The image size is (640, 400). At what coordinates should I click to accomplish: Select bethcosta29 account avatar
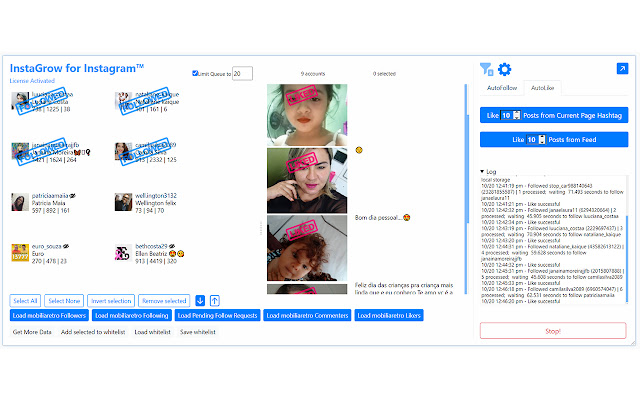(123, 253)
